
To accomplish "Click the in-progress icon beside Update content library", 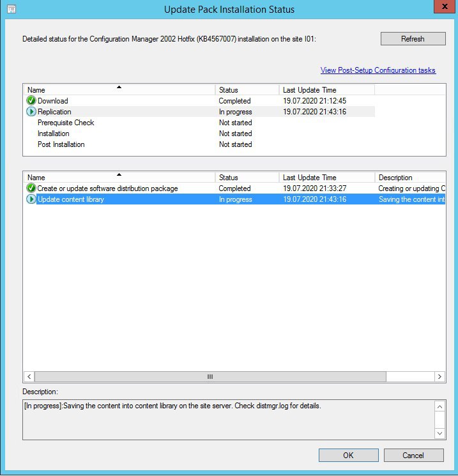I will click(31, 199).
